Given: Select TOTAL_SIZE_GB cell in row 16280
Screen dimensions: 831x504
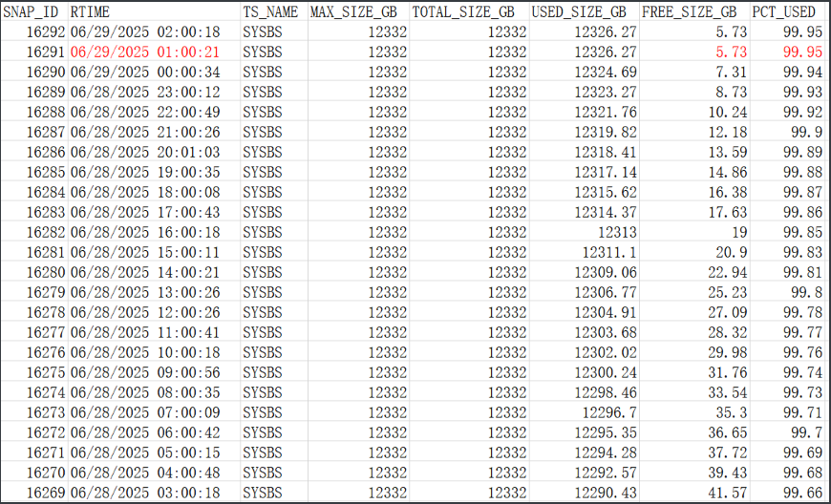Looking at the screenshot, I should pos(507,273).
